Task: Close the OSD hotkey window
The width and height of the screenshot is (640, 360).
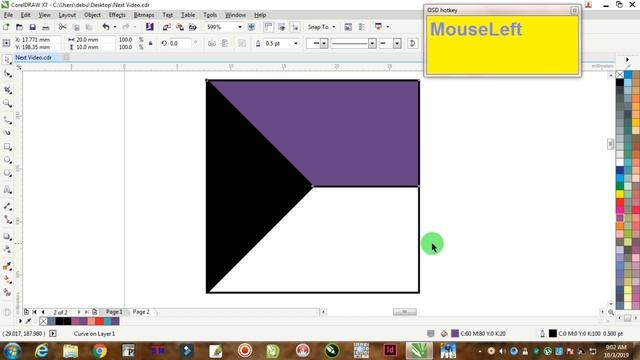Action: (574, 10)
